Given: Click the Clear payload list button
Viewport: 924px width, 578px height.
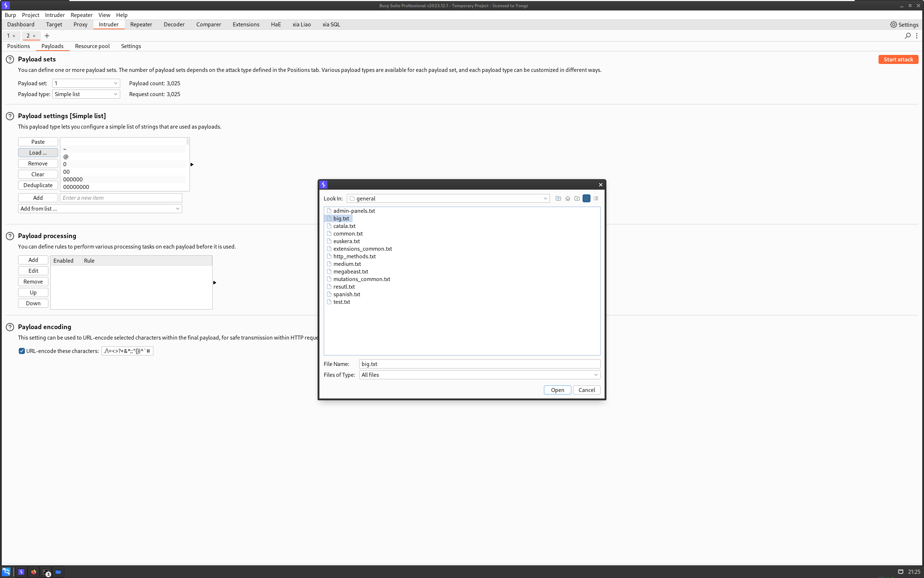Looking at the screenshot, I should (38, 174).
